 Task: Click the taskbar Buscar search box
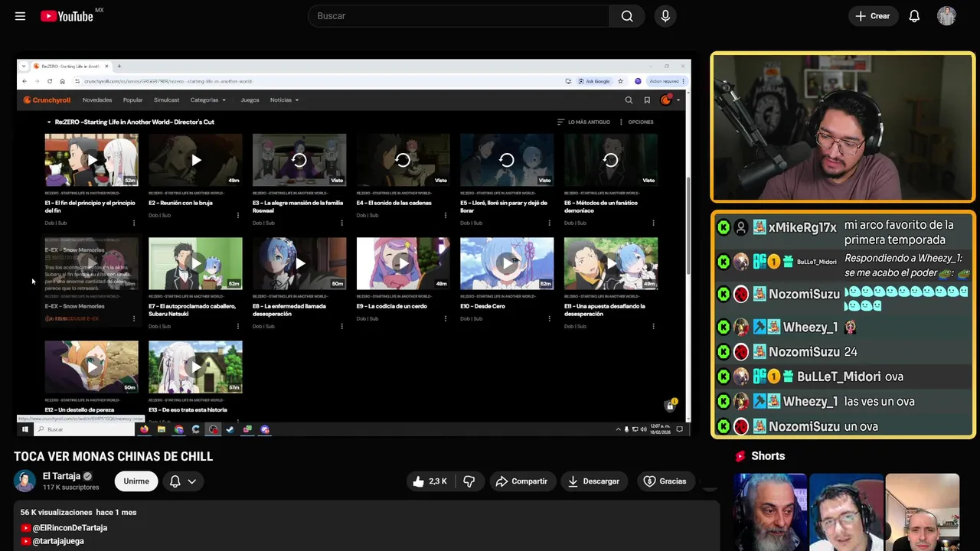pos(84,429)
